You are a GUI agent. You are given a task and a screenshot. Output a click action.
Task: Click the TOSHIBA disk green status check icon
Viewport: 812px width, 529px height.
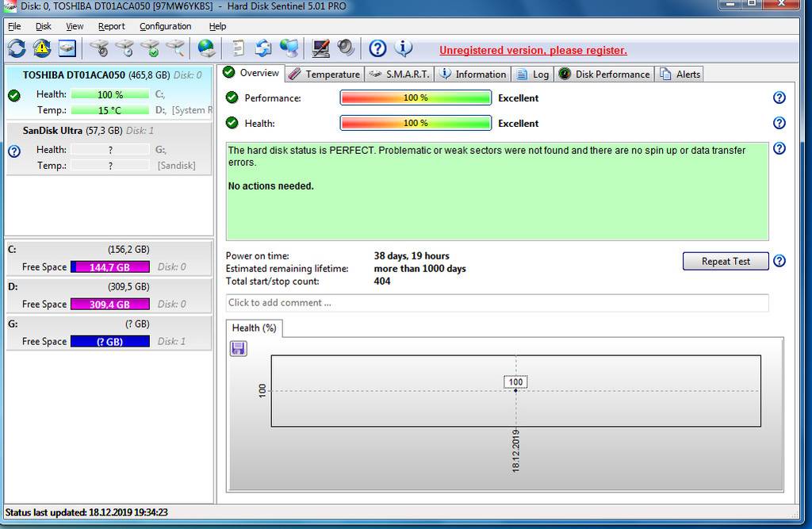[14, 95]
